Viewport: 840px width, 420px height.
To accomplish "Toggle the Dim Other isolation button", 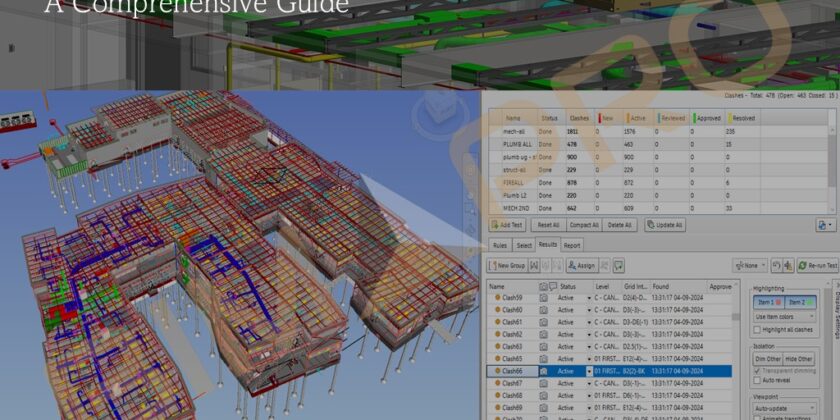I will pos(768,359).
